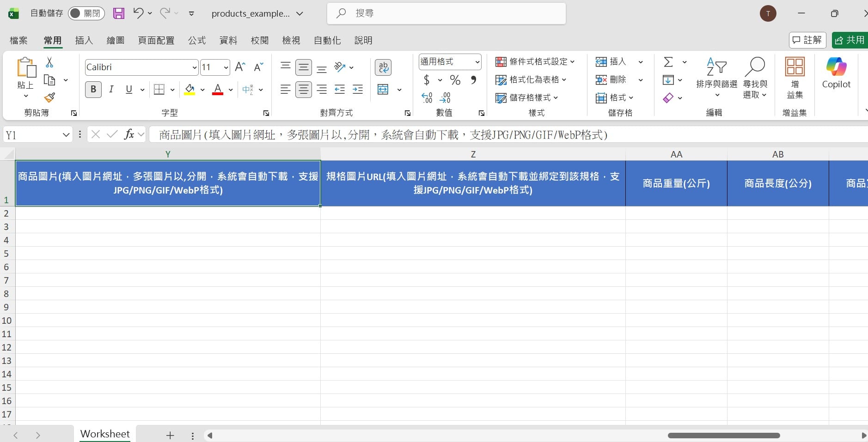
Task: Click the Decrease Font Size icon
Action: click(258, 67)
